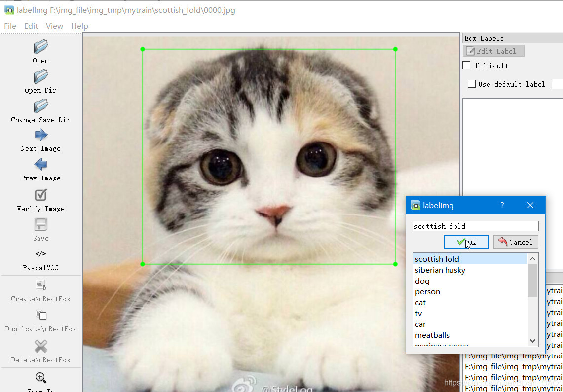The width and height of the screenshot is (563, 392).
Task: Select siberian husky in label list
Action: [470, 270]
